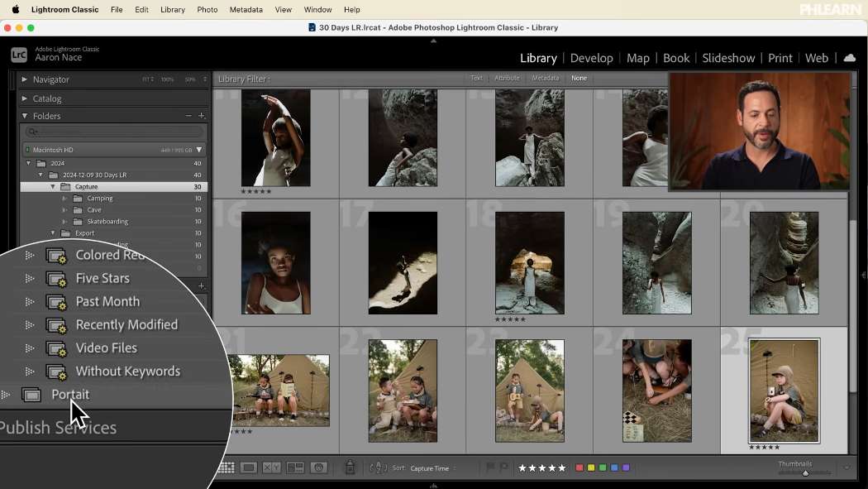Select thumbnail 18 woman in cave opening

530,263
